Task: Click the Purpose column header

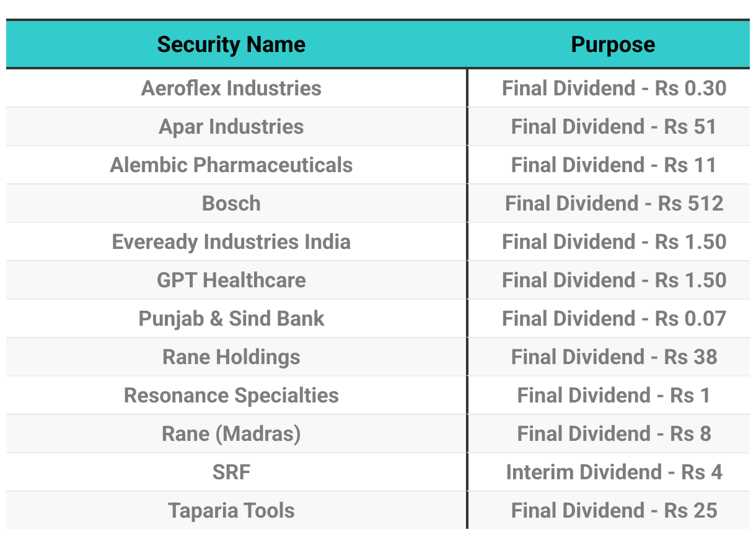Action: click(x=613, y=45)
